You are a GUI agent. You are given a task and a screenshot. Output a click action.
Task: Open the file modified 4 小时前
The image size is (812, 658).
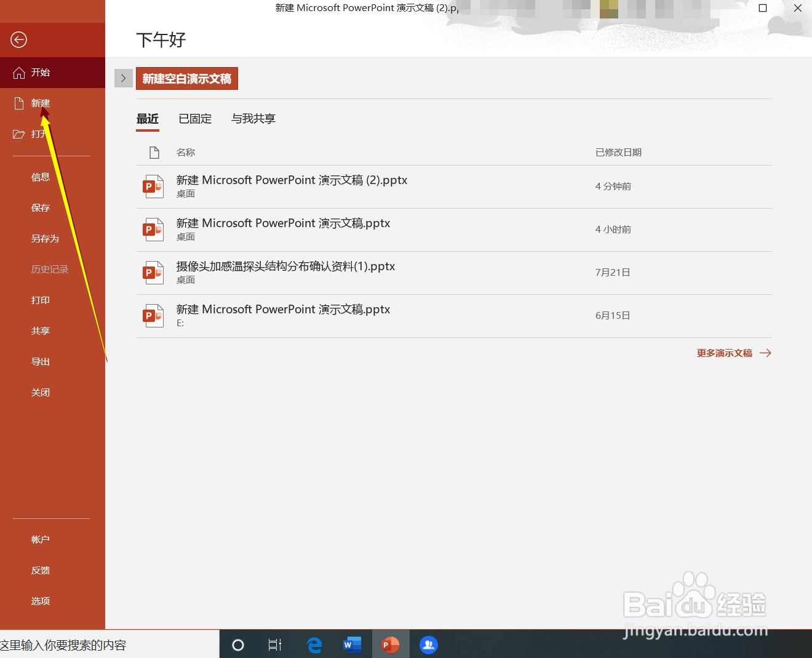454,230
